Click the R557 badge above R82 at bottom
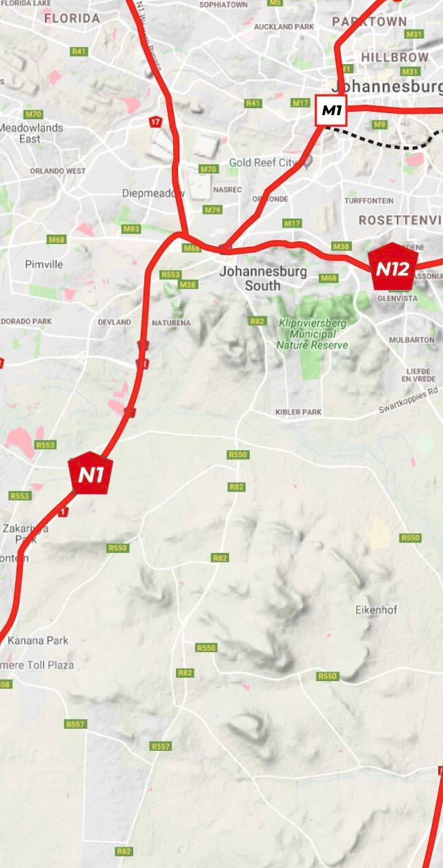The width and height of the screenshot is (443, 868). (x=161, y=747)
